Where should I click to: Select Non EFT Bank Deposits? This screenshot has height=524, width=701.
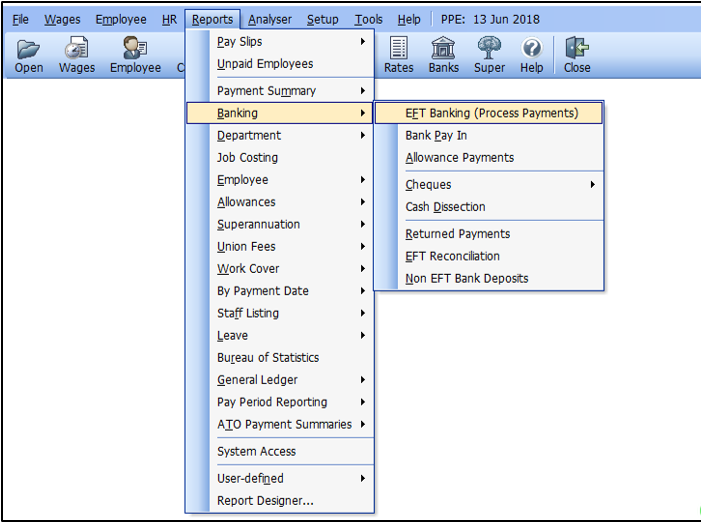click(489, 279)
